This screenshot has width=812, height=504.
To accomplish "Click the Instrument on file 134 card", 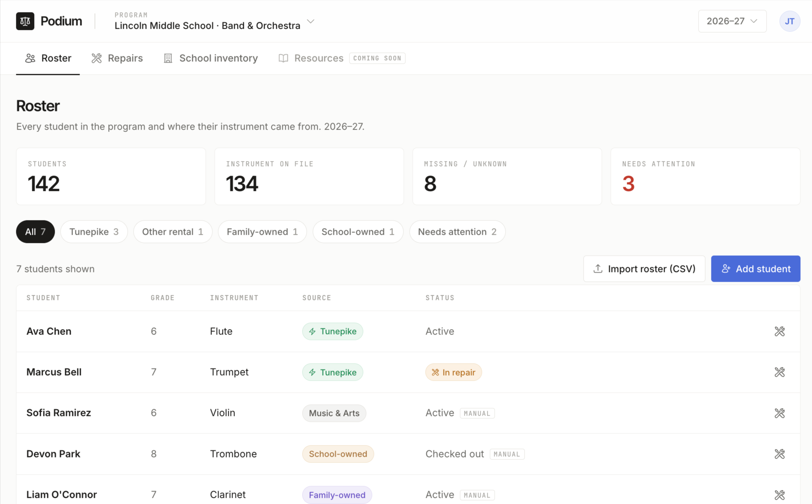I will coord(309,176).
